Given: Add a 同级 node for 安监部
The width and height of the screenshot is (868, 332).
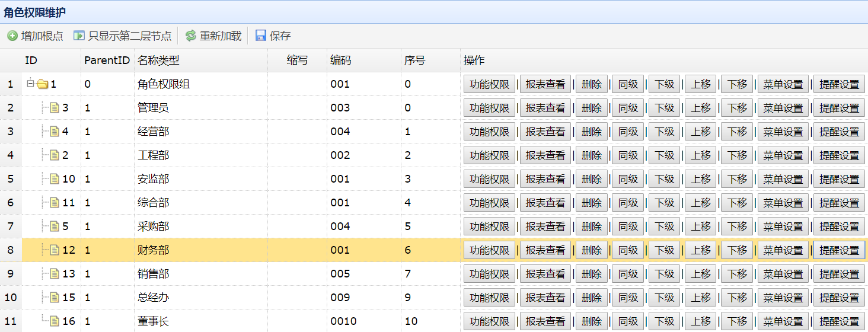Looking at the screenshot, I should 627,179.
